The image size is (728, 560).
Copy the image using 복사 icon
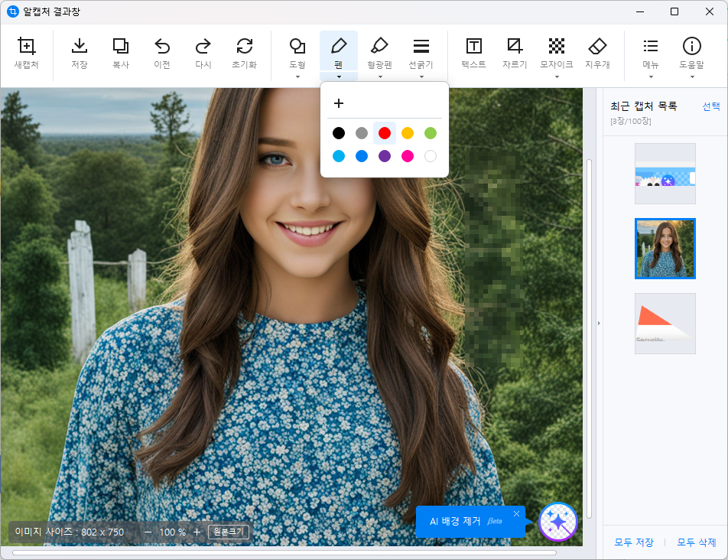[x=120, y=47]
